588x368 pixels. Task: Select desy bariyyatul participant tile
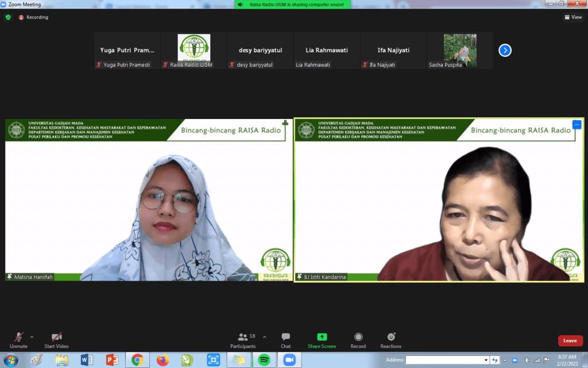pos(260,51)
